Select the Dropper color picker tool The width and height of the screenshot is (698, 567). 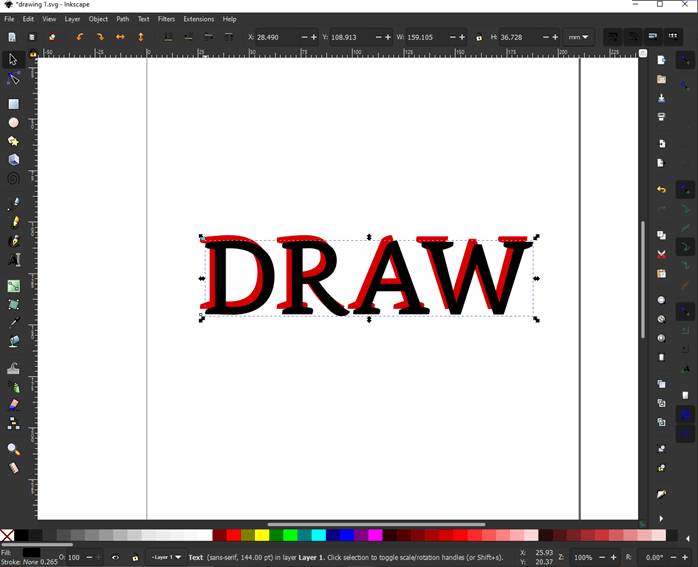coord(13,323)
